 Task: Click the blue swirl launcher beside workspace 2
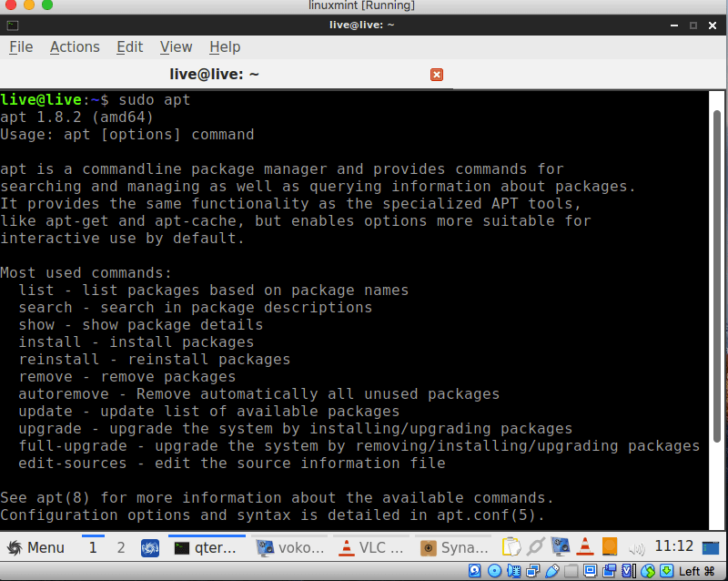click(x=150, y=548)
